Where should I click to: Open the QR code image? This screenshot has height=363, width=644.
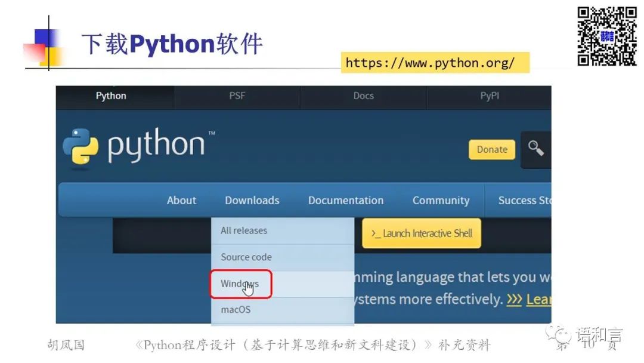tap(606, 36)
